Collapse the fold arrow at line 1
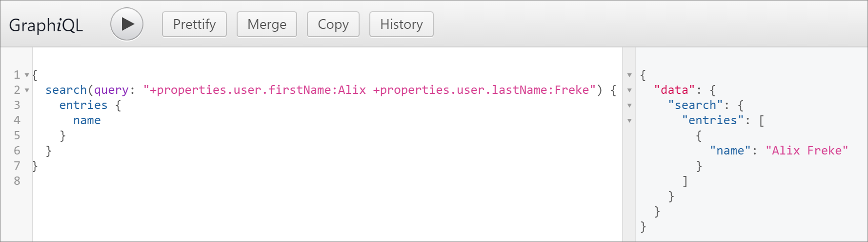Screen dimensions: 868x242 27,75
